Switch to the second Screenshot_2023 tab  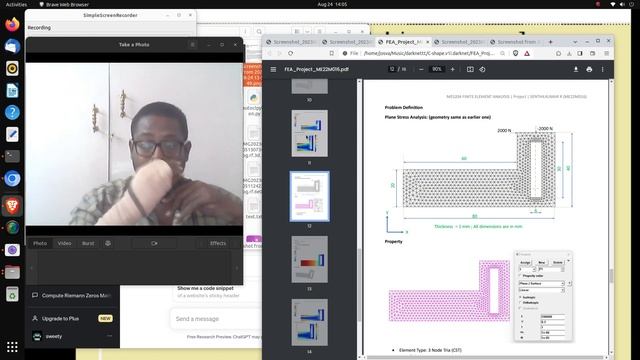347,42
